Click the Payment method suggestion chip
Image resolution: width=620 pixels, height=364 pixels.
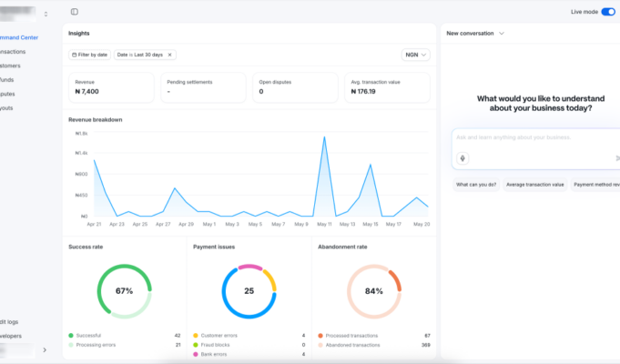(595, 185)
